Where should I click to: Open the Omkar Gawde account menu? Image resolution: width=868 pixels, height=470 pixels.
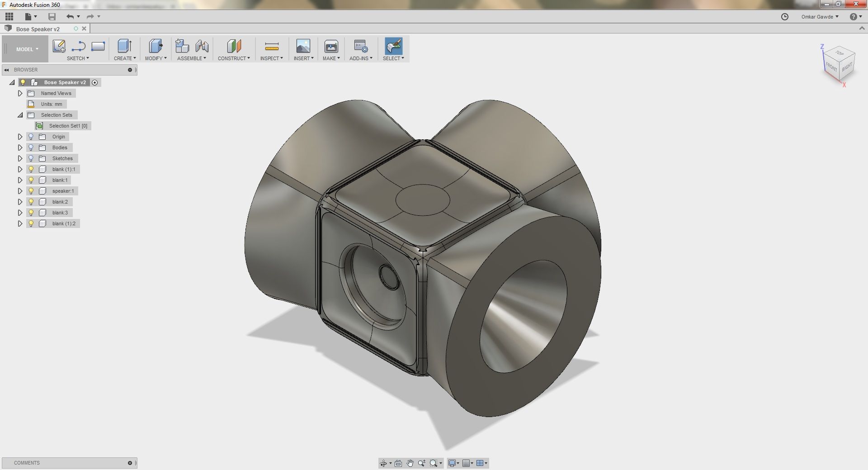click(x=820, y=17)
